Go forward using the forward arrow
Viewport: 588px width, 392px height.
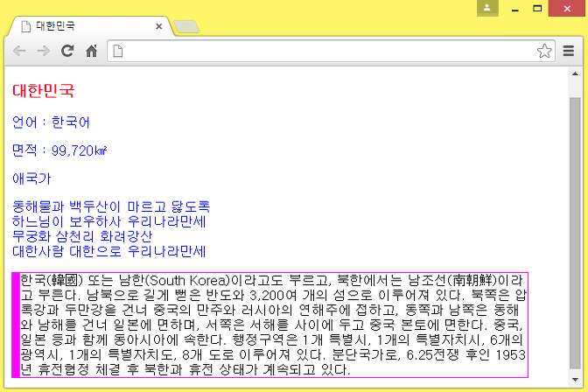point(44,51)
